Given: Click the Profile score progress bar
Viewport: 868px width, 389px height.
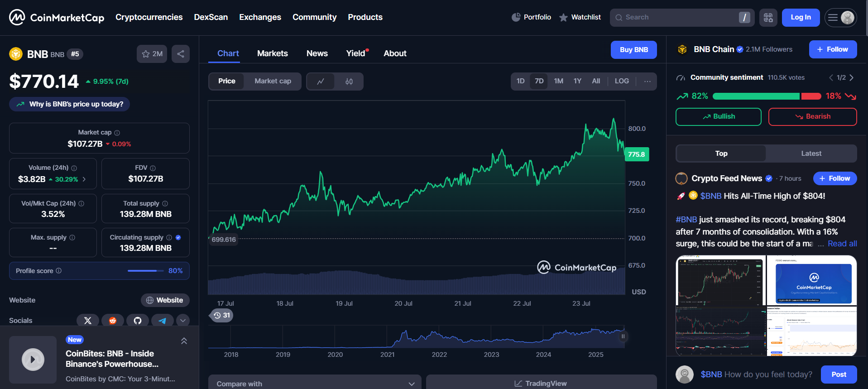Looking at the screenshot, I should point(145,271).
